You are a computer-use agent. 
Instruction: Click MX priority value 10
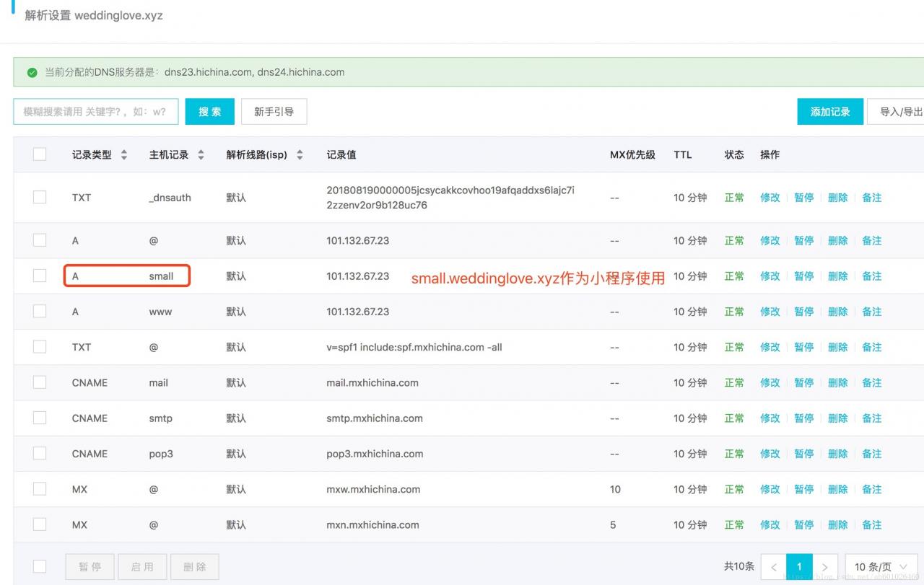tap(615, 489)
